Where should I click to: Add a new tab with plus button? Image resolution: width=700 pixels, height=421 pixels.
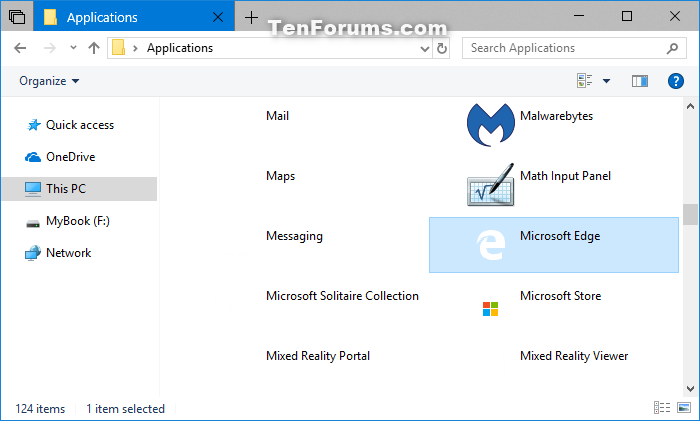point(251,17)
